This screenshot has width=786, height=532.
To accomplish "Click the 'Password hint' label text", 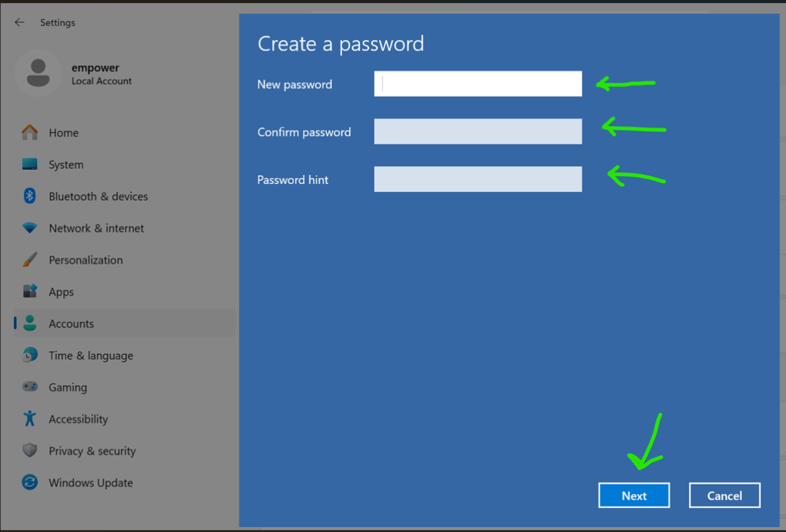I will pyautogui.click(x=293, y=180).
